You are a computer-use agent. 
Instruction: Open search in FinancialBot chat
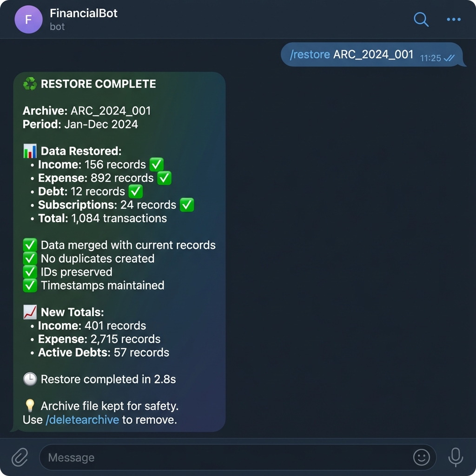coord(421,20)
